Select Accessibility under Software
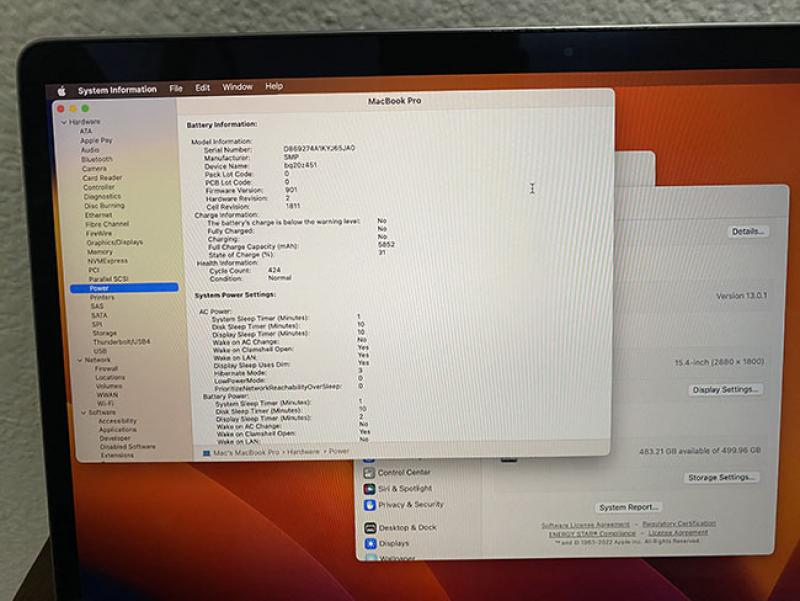The width and height of the screenshot is (800, 601). 117,421
